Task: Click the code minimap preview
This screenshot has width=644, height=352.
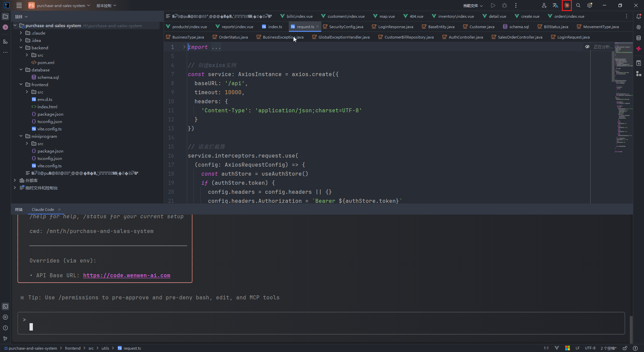Action: [x=624, y=97]
